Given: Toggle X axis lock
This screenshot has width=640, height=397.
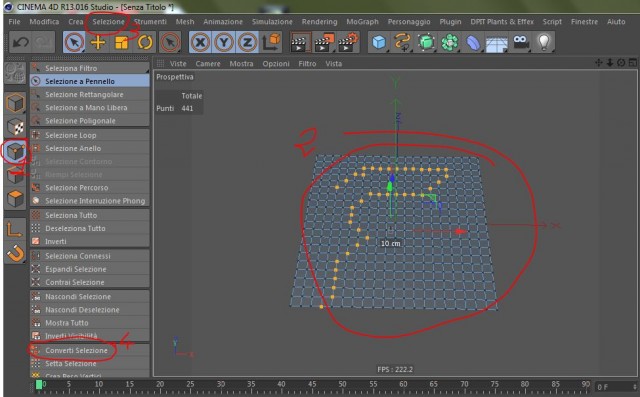Looking at the screenshot, I should (x=200, y=42).
